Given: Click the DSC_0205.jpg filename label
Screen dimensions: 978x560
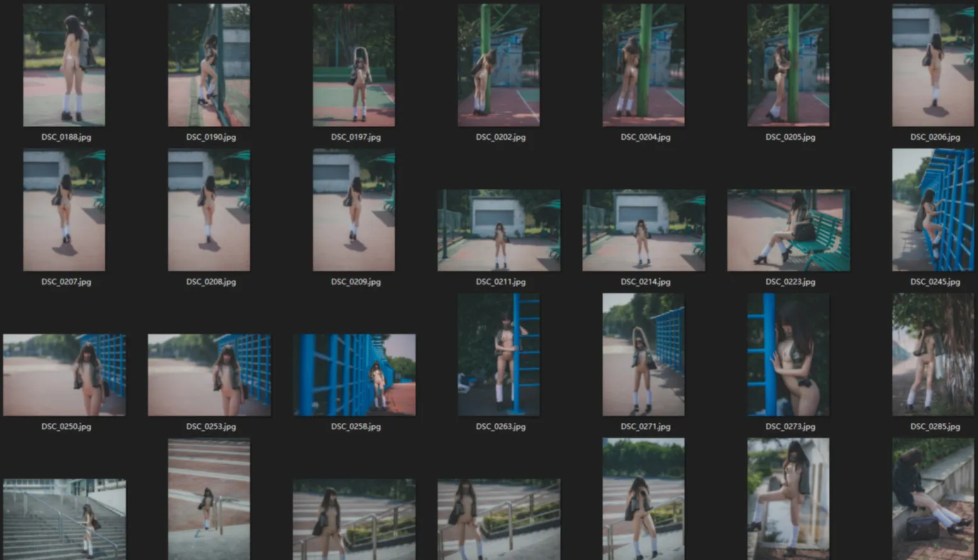Looking at the screenshot, I should [x=790, y=137].
